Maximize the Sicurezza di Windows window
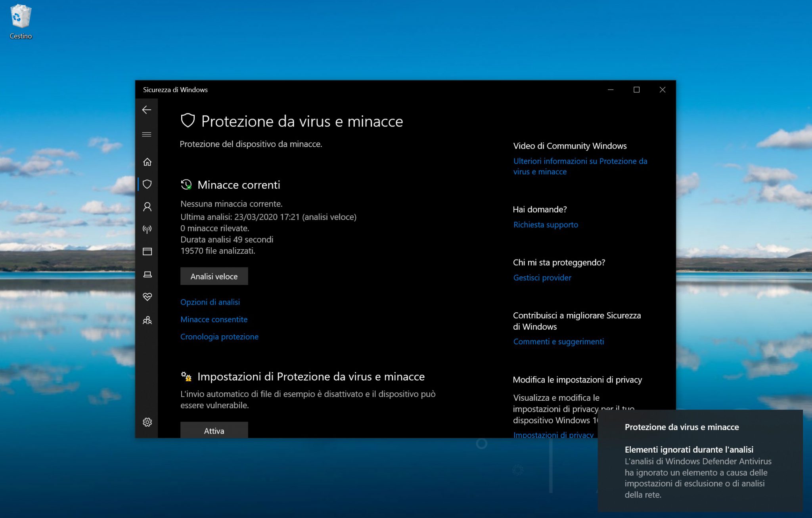Image resolution: width=812 pixels, height=518 pixels. pyautogui.click(x=636, y=90)
